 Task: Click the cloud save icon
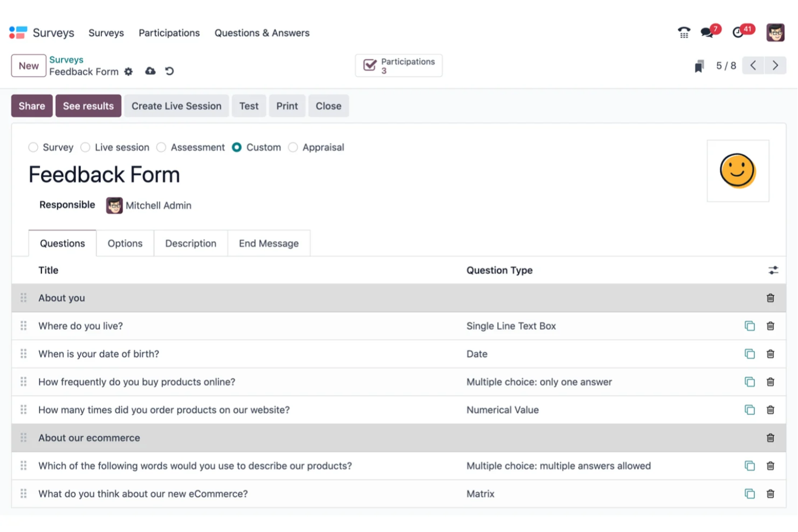[x=150, y=71]
